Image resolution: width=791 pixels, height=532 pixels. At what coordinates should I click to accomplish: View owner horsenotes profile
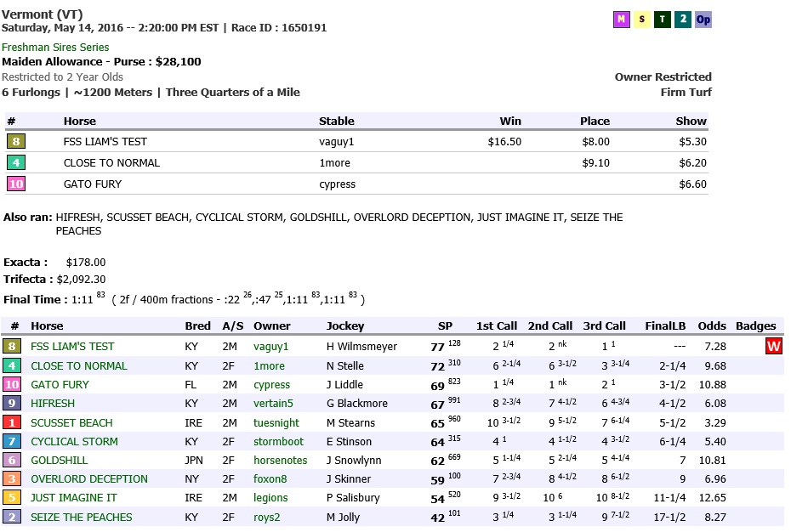280,461
